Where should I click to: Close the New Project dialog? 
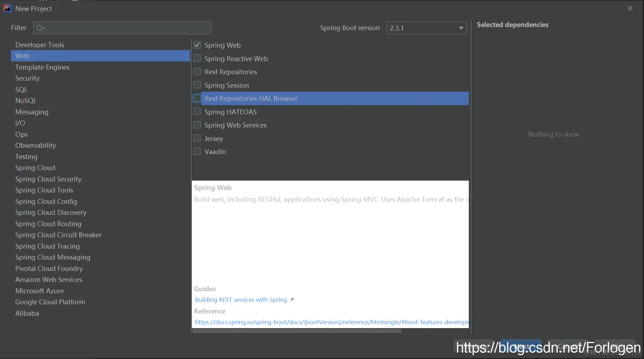(x=630, y=8)
